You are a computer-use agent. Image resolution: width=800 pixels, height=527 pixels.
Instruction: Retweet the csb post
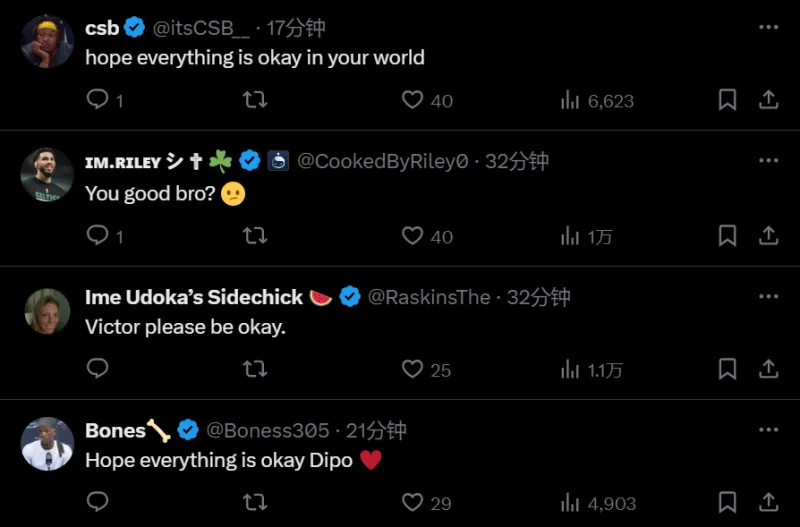pos(255,100)
